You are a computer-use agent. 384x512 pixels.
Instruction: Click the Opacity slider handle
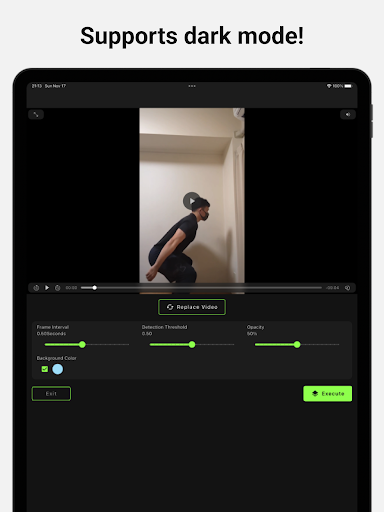coord(297,345)
